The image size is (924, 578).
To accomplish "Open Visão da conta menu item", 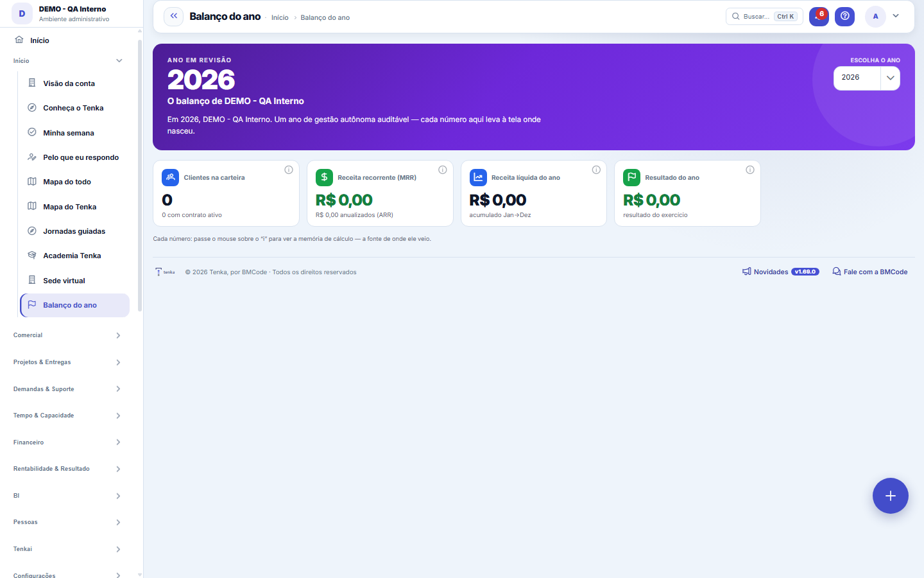I will 74,83.
